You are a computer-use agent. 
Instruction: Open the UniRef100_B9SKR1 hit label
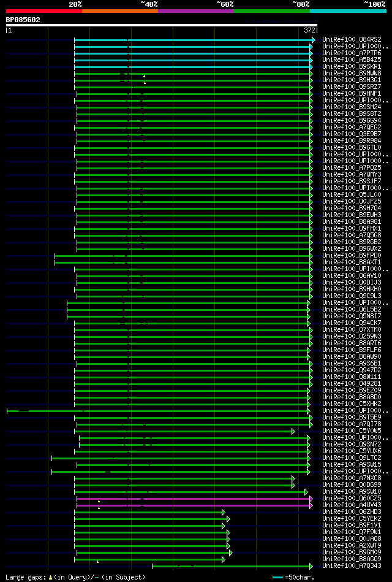pos(352,67)
